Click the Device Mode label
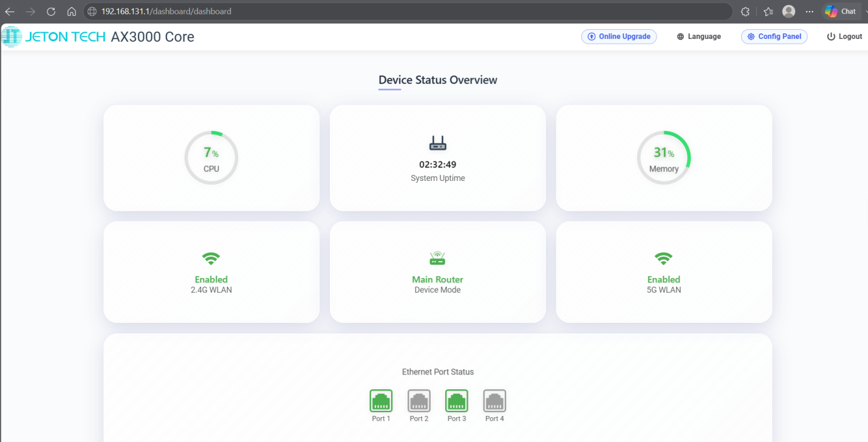Viewport: 868px width, 442px height. point(437,290)
